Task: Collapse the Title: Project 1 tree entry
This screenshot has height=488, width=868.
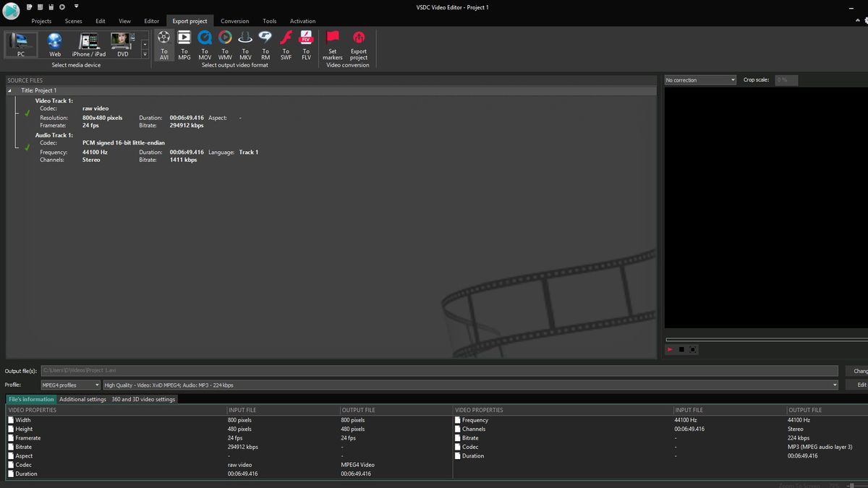Action: click(9, 90)
